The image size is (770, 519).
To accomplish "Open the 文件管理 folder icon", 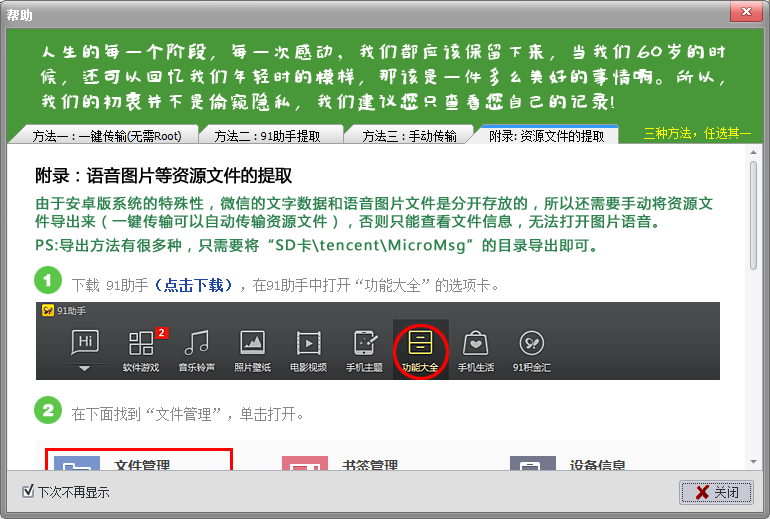I will coord(71,466).
